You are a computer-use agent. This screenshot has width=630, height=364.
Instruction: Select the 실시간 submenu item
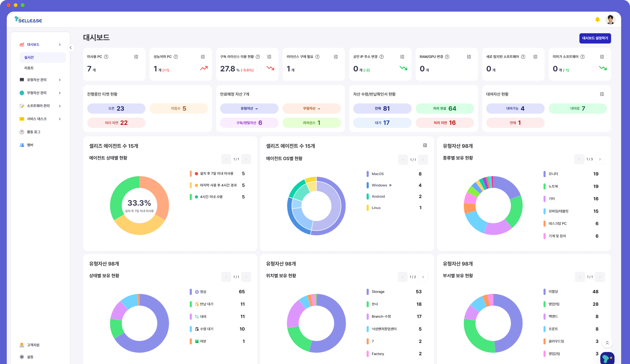click(43, 57)
